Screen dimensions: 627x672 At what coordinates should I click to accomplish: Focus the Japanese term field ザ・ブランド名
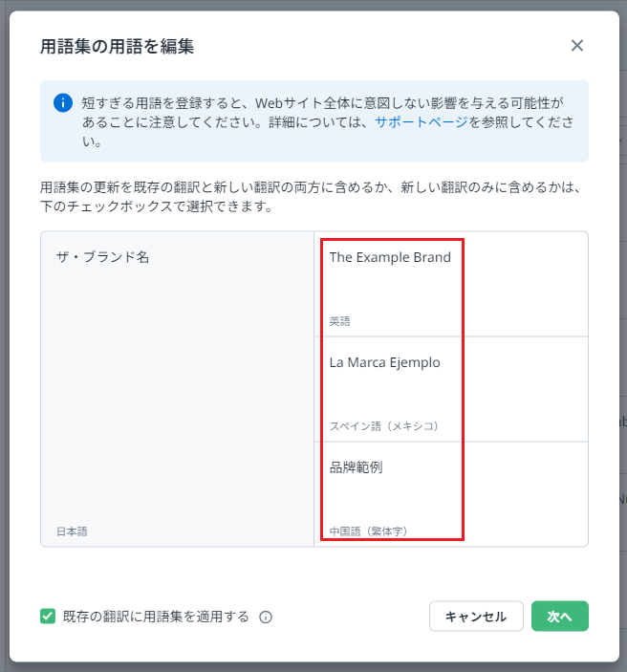tap(102, 257)
